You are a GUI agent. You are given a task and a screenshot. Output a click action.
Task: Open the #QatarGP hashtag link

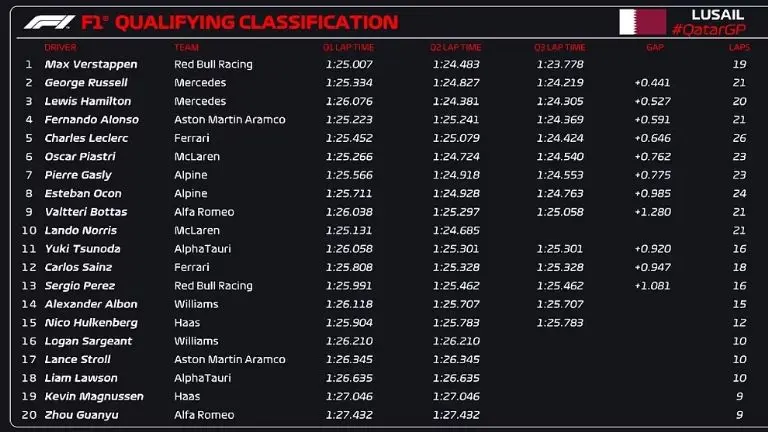pos(710,31)
